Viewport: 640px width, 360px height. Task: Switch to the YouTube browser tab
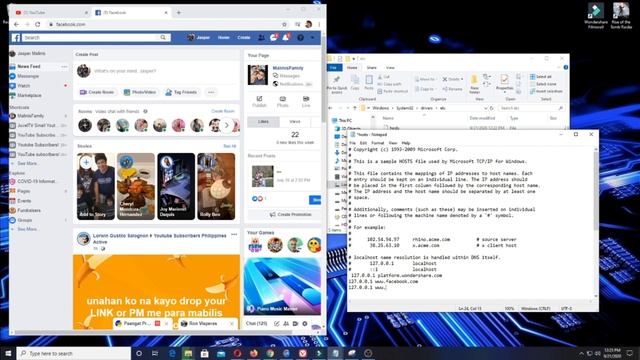click(x=50, y=13)
